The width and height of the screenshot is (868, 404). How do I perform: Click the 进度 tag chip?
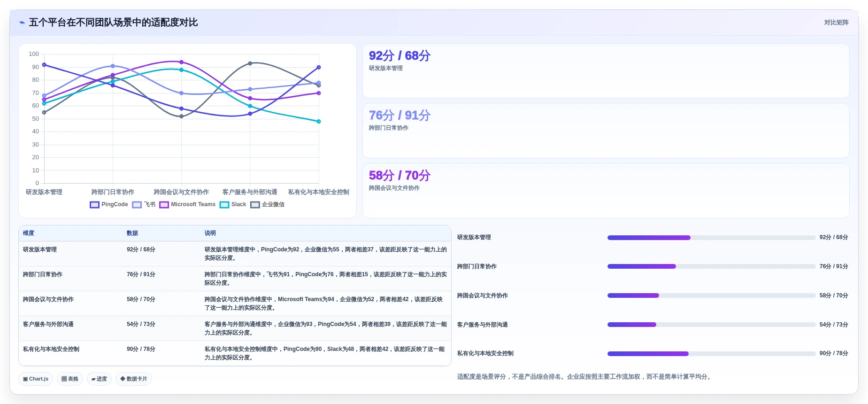coord(99,379)
